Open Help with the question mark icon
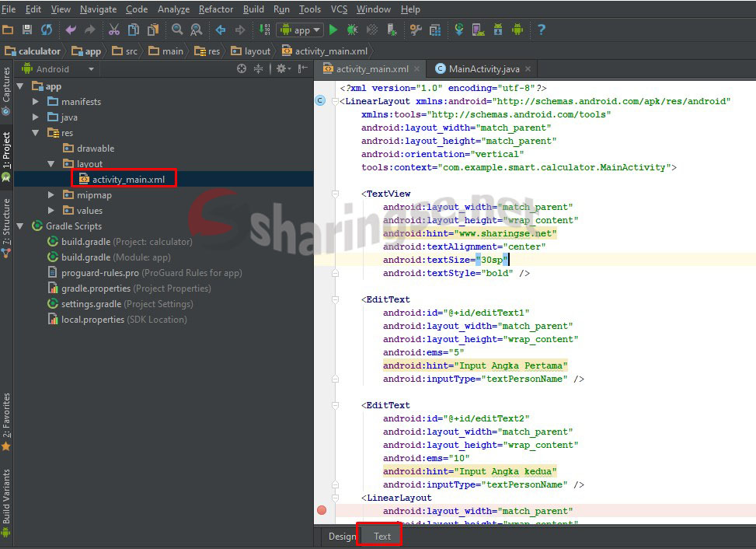 [542, 30]
